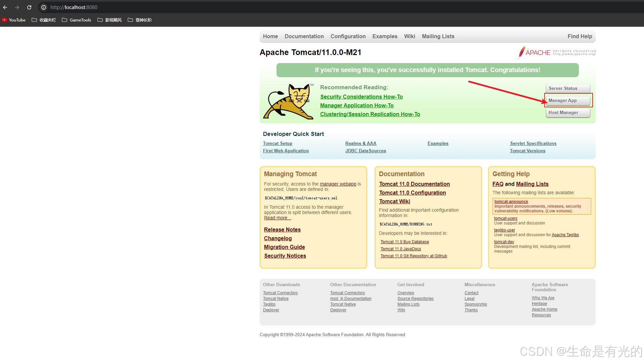Open the 收藏夹栏 bookmark folder

pos(44,20)
